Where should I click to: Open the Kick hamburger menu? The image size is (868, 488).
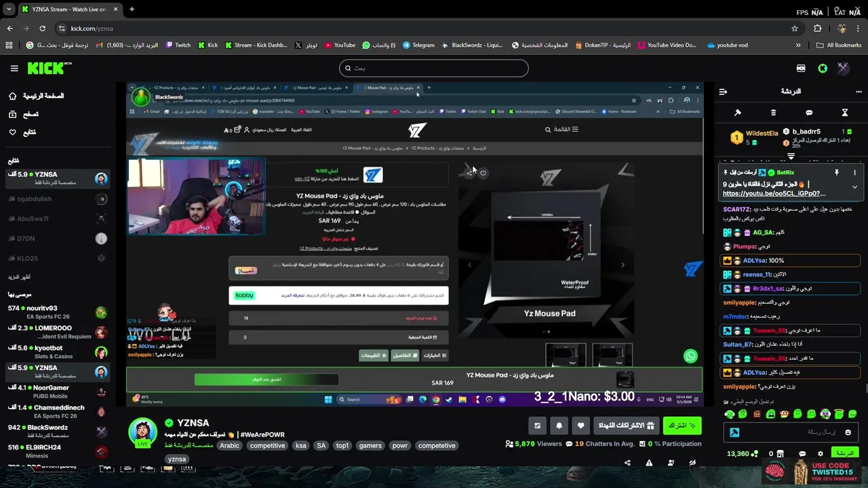pyautogui.click(x=14, y=68)
